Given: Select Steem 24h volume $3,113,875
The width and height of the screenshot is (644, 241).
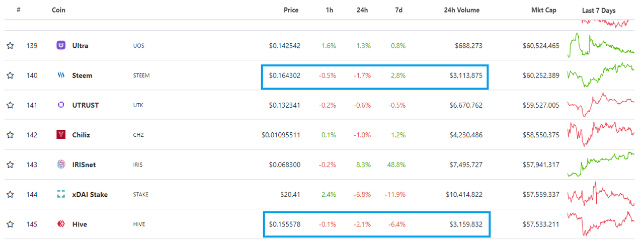Looking at the screenshot, I should (466, 75).
